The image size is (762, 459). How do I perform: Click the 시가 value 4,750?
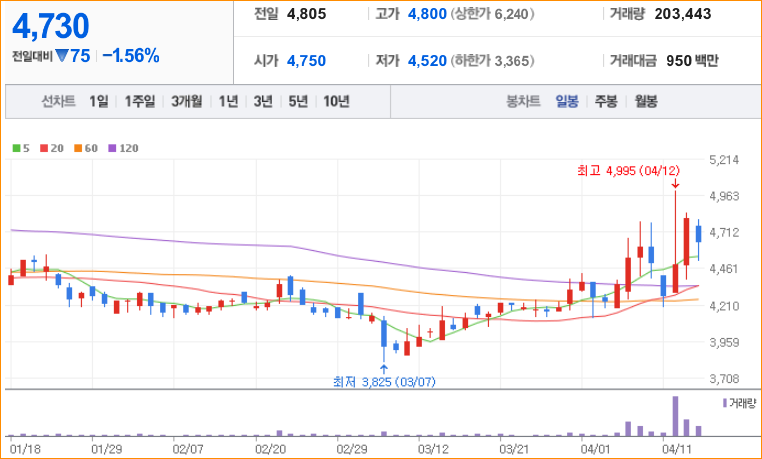(x=306, y=61)
